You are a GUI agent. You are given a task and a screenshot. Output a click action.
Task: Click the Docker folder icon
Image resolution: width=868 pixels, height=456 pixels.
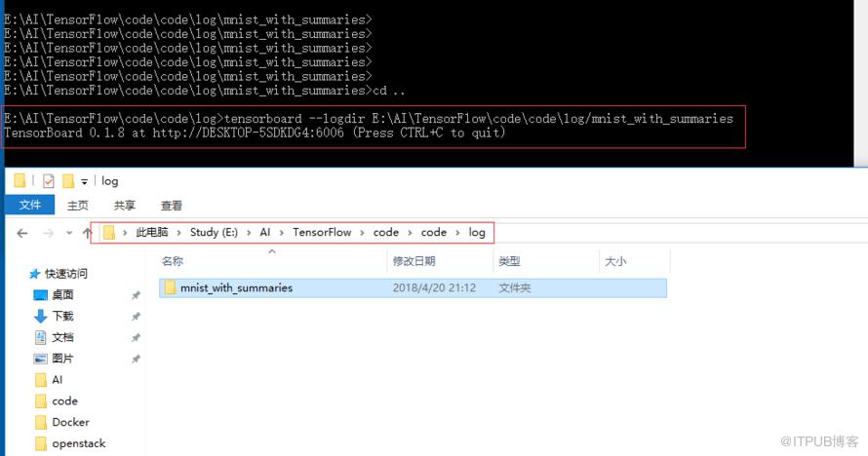(40, 422)
